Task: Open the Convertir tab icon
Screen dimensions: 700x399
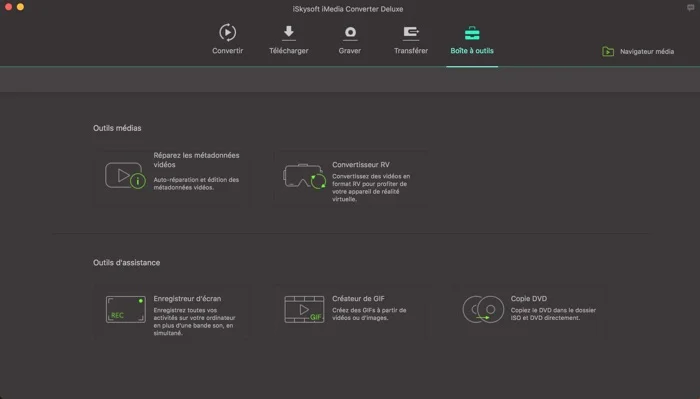Action: pos(228,33)
